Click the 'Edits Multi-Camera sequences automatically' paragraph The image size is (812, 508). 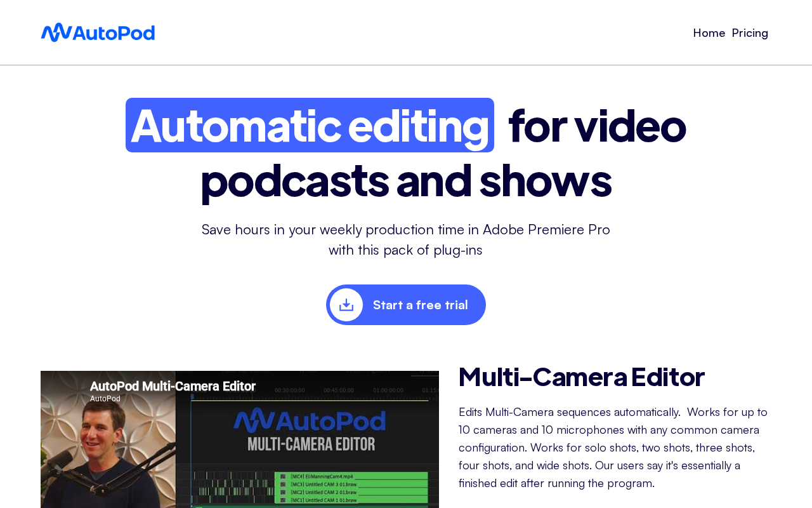coord(613,448)
